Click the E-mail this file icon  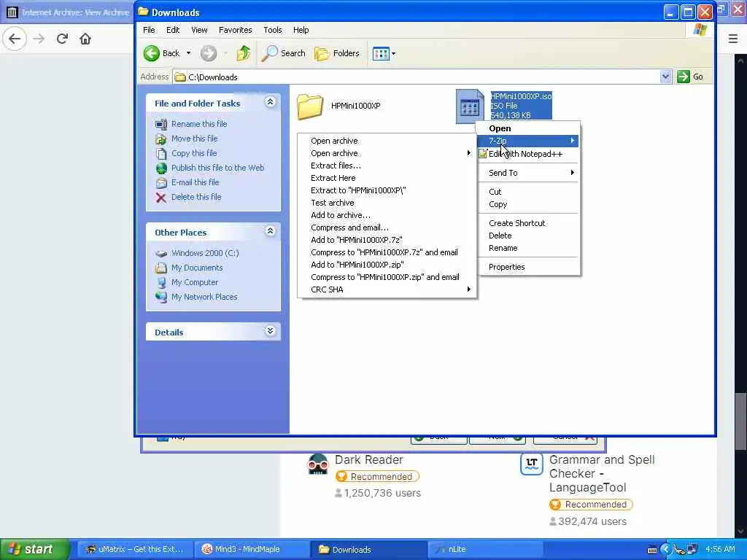pos(161,183)
